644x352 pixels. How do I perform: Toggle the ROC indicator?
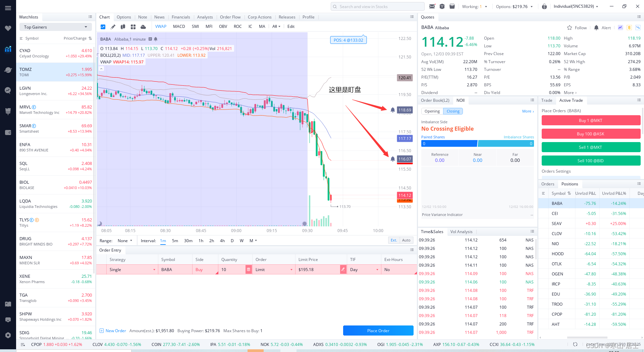(238, 27)
